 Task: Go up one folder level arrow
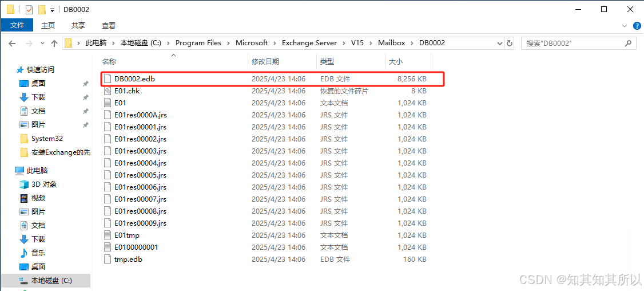coord(54,43)
